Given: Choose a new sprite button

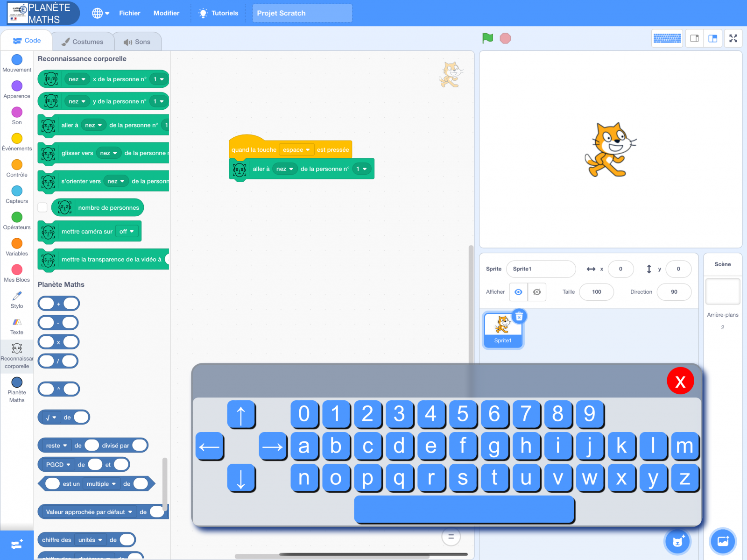Looking at the screenshot, I should pyautogui.click(x=677, y=541).
